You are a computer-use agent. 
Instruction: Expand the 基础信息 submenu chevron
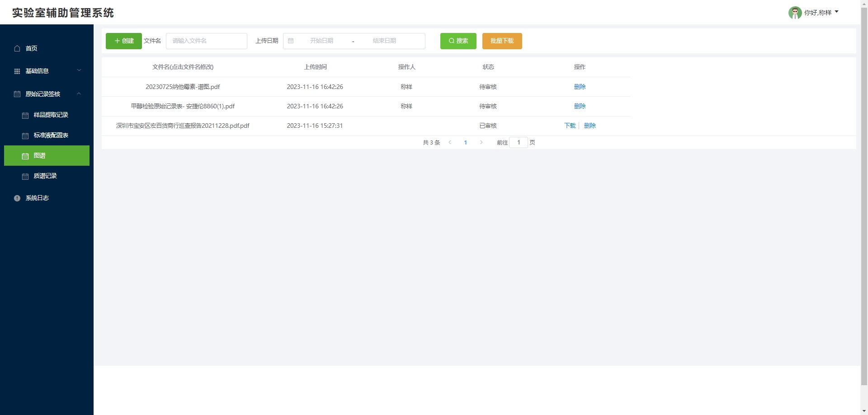pos(79,70)
